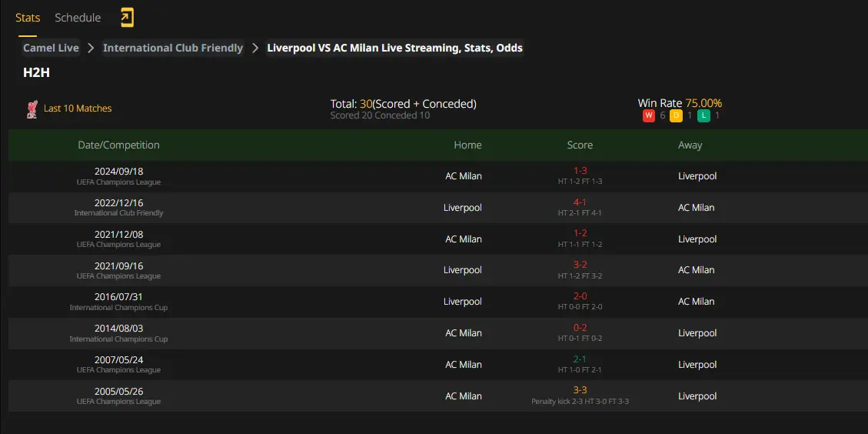Click the 2-0 score result
This screenshot has height=434, width=868.
580,296
